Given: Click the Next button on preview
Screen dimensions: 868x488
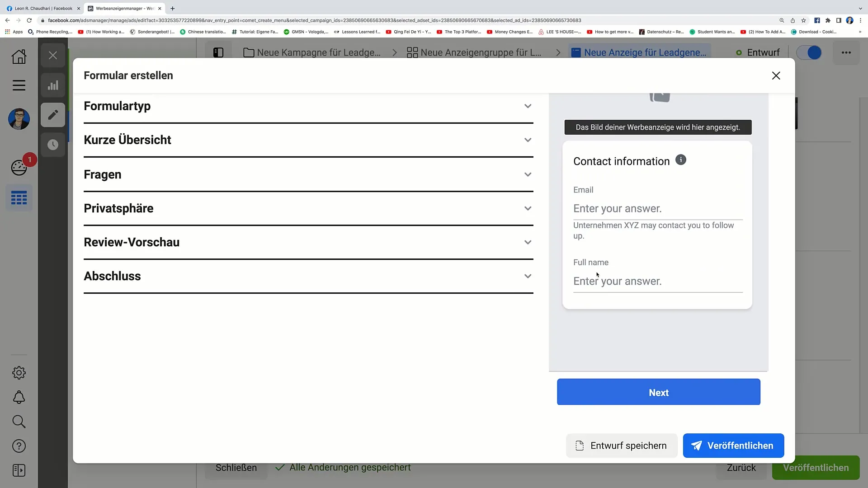Looking at the screenshot, I should [659, 392].
